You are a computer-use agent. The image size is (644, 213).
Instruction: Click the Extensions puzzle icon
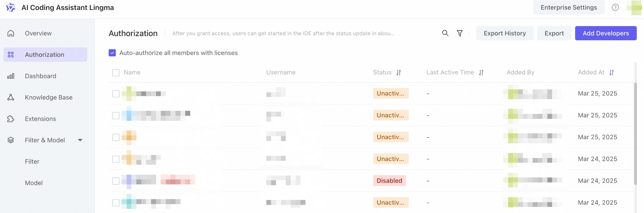[x=11, y=119]
